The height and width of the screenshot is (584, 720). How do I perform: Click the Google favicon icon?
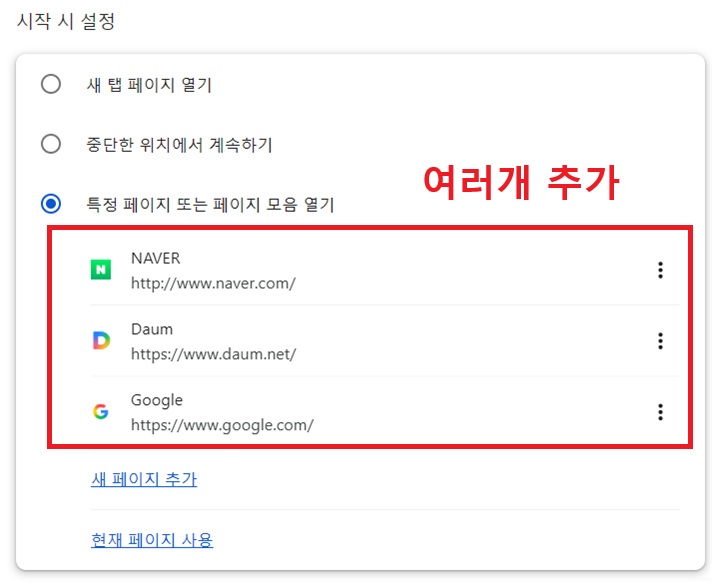click(101, 411)
